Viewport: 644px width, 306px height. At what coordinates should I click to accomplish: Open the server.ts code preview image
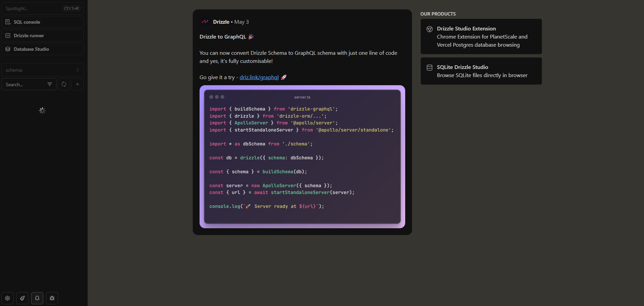pyautogui.click(x=302, y=157)
